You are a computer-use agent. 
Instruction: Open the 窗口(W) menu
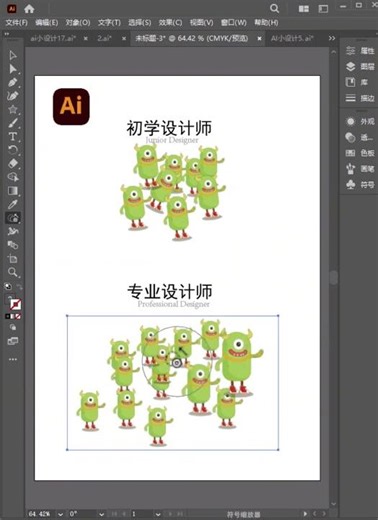click(x=234, y=23)
